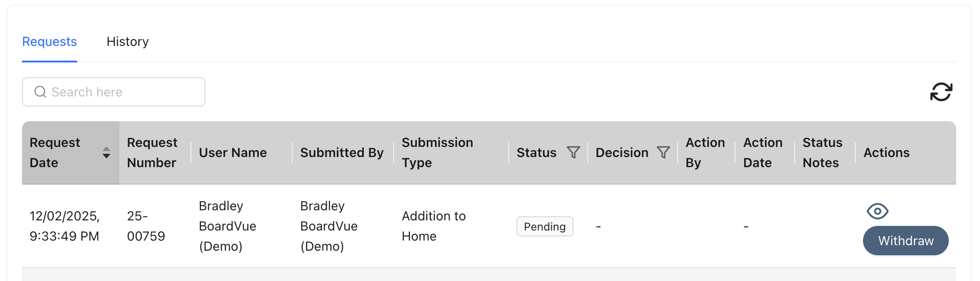The height and width of the screenshot is (281, 980).
Task: Click the Addition to Home cell
Action: 434,226
